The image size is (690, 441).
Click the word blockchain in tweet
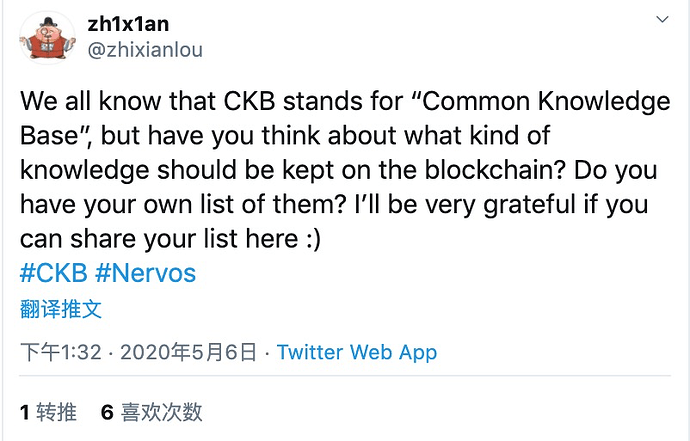click(x=491, y=170)
